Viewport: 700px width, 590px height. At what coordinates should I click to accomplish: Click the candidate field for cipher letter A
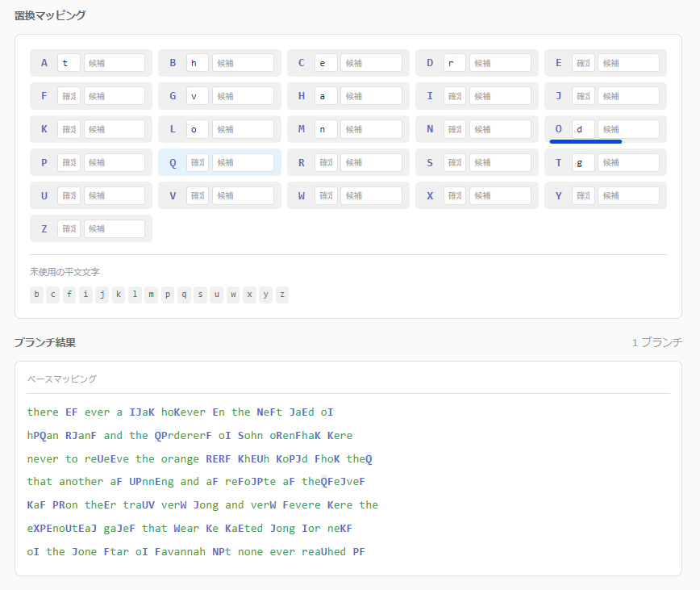pyautogui.click(x=115, y=63)
